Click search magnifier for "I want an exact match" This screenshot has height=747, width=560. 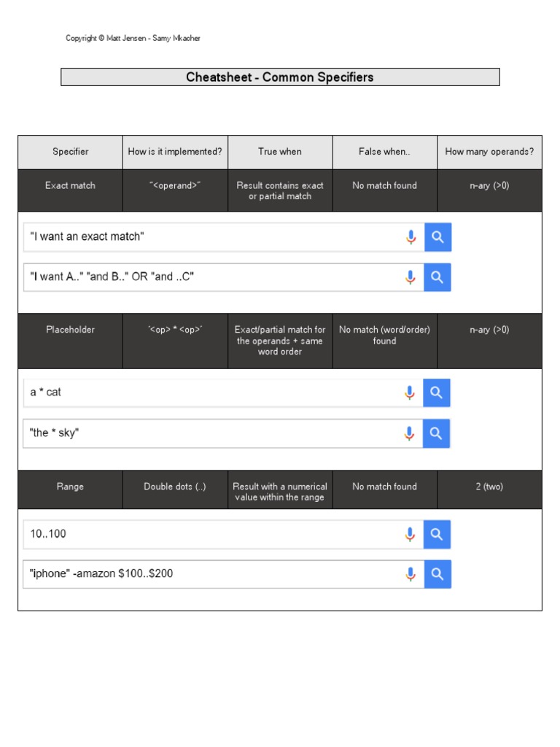coord(437,237)
